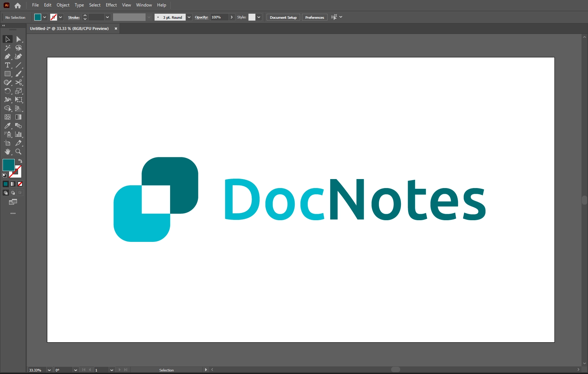Select the Type tool
588x374 pixels.
pyautogui.click(x=8, y=65)
